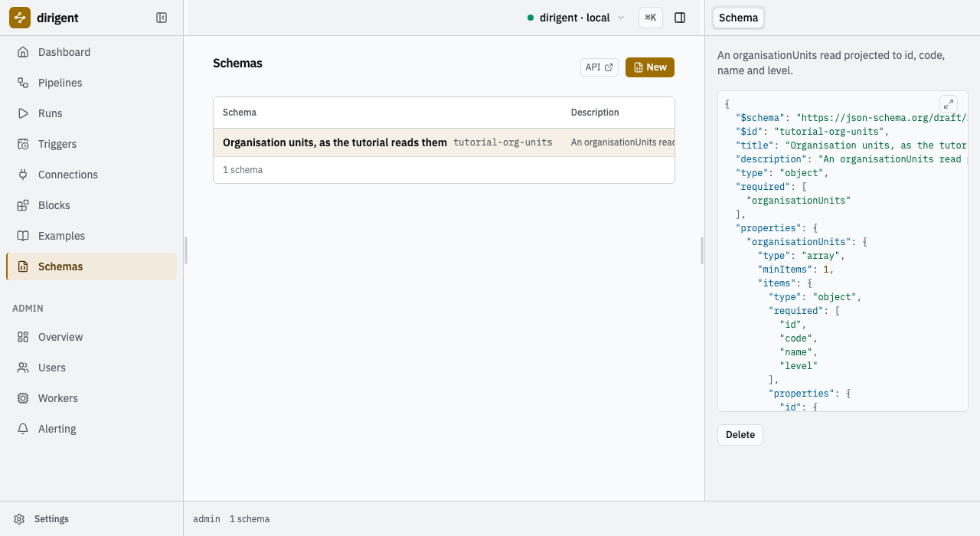Viewport: 980px width, 536px height.
Task: Navigate to Connections
Action: pos(91,175)
